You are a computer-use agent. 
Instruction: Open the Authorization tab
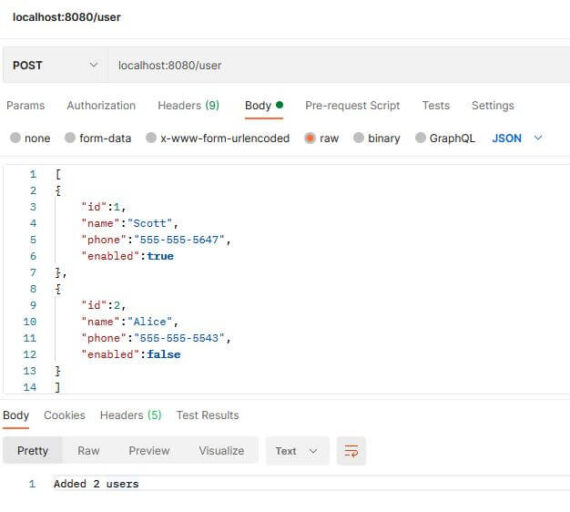pos(101,105)
